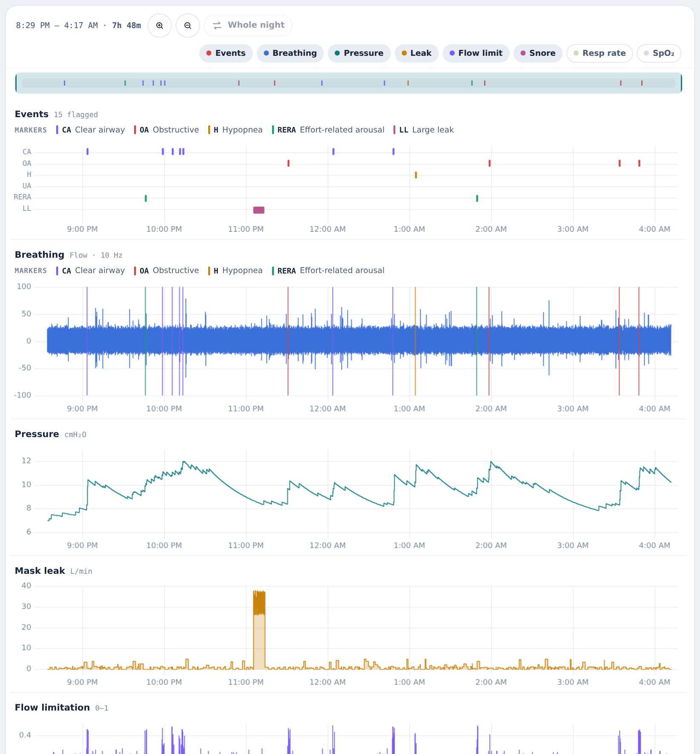Click the Mask leak spike near 11:09 PM
Image resolution: width=700 pixels, height=754 pixels.
point(259,630)
